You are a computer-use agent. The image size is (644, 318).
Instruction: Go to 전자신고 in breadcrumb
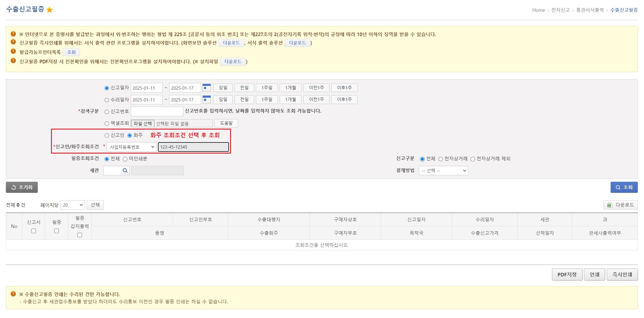pos(560,10)
